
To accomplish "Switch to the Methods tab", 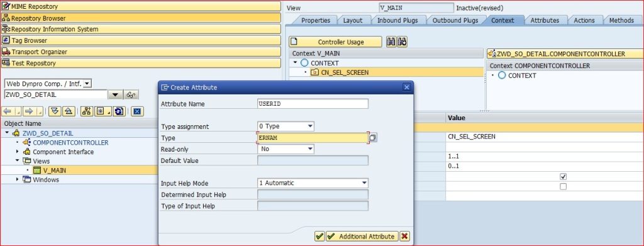I will (621, 20).
